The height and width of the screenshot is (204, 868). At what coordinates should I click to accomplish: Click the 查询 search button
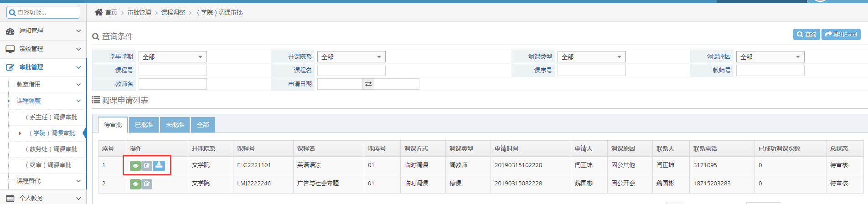coord(806,35)
